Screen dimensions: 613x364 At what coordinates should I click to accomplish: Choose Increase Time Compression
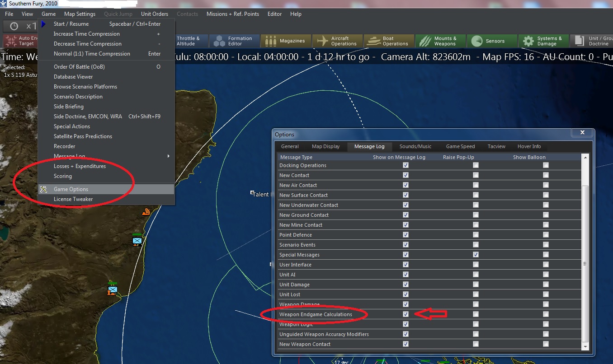[x=106, y=34]
